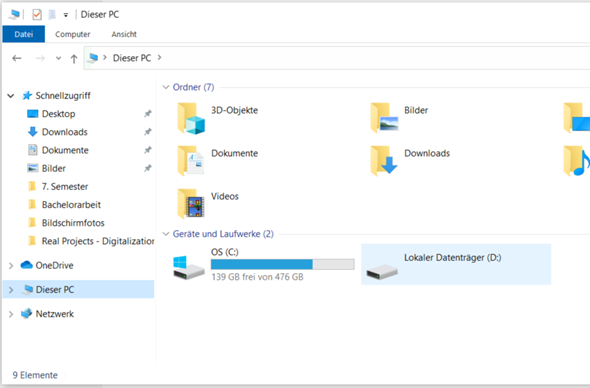590x388 pixels.
Task: Open Real Projects - Digitalization folder in sidebar
Action: 98,241
